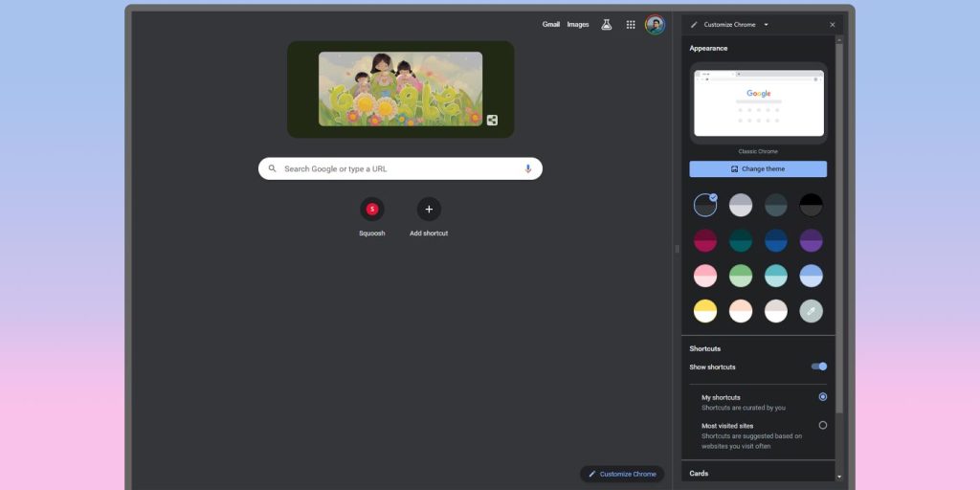Choose the yellow color swatch

705,311
